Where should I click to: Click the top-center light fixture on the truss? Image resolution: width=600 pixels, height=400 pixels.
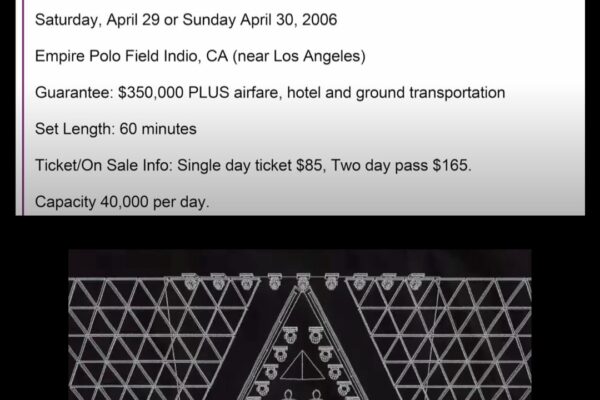coord(303,282)
